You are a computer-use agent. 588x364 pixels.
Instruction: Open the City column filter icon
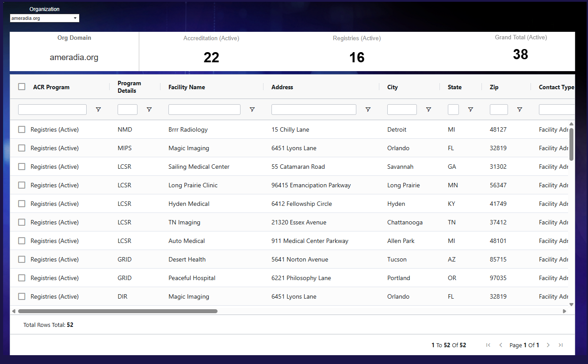pos(428,110)
